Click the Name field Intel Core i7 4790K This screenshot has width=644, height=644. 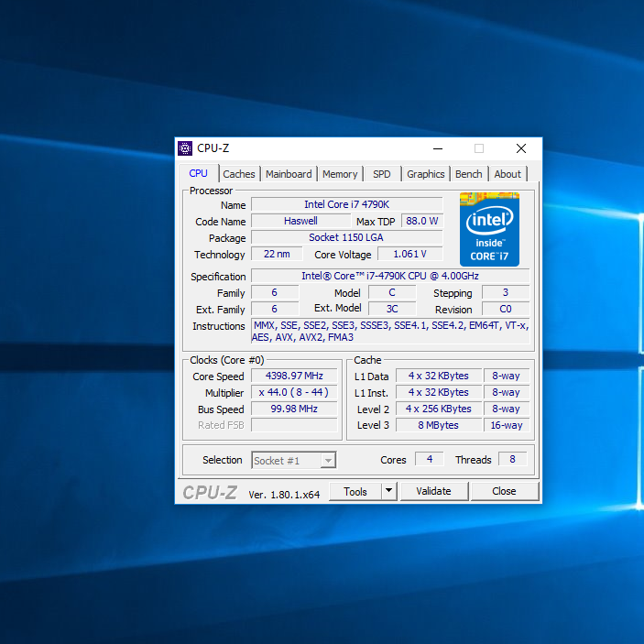click(346, 204)
